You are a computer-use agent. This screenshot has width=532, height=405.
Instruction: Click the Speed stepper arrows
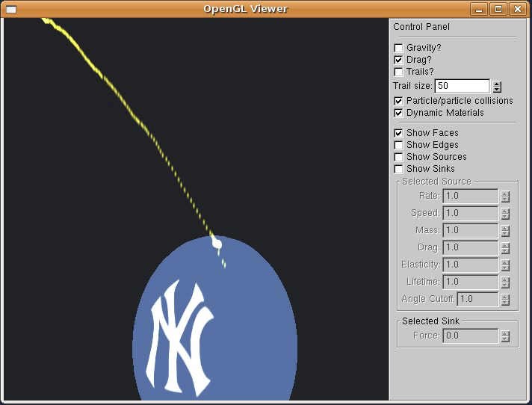point(505,214)
